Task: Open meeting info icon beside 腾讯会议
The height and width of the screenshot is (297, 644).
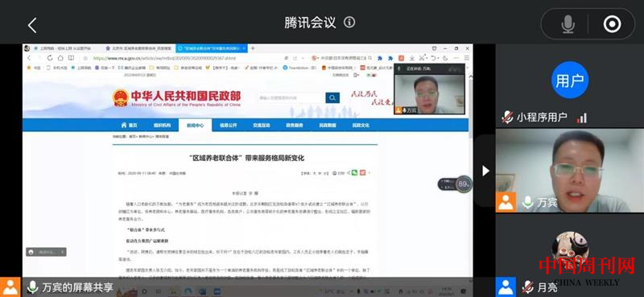Action: point(349,23)
